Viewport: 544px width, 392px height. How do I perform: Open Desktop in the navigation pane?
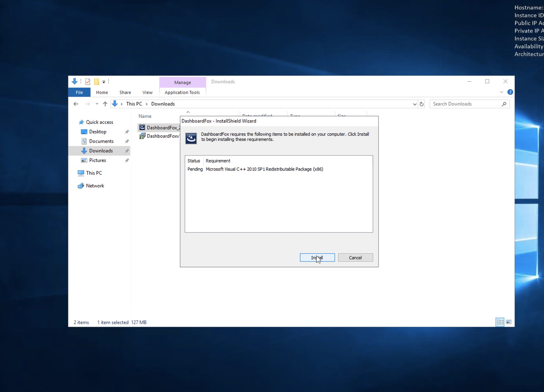[98, 132]
